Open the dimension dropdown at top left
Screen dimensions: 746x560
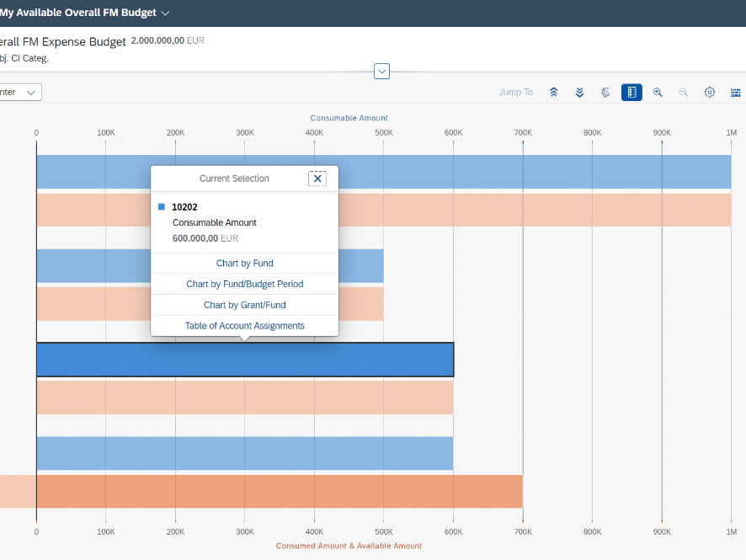coord(20,93)
